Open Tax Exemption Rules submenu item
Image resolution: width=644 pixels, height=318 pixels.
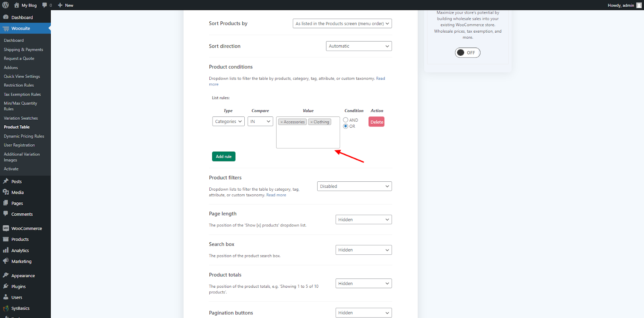22,94
